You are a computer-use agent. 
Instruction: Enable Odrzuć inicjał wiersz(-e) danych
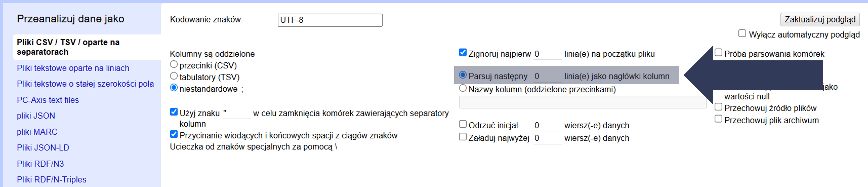click(x=463, y=124)
